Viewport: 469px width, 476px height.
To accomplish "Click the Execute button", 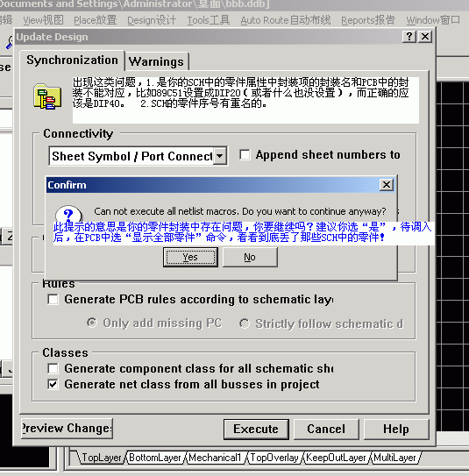I will point(256,430).
